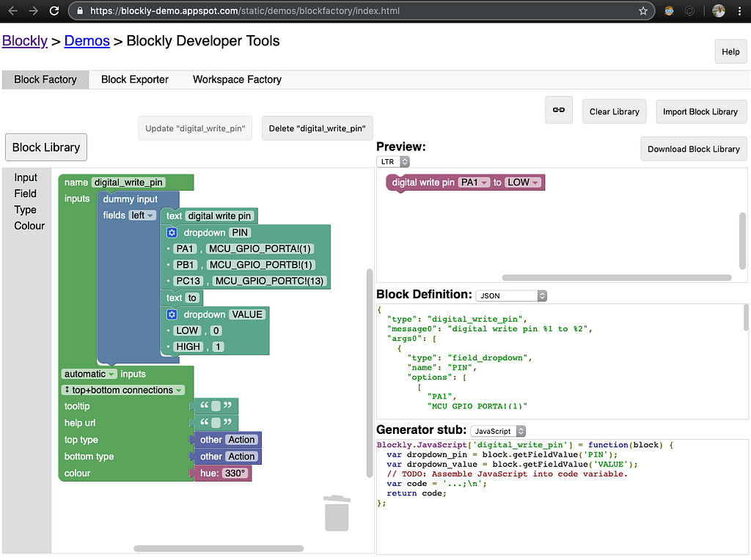The width and height of the screenshot is (751, 560).
Task: Open the Field toolbox category
Action: coord(26,194)
